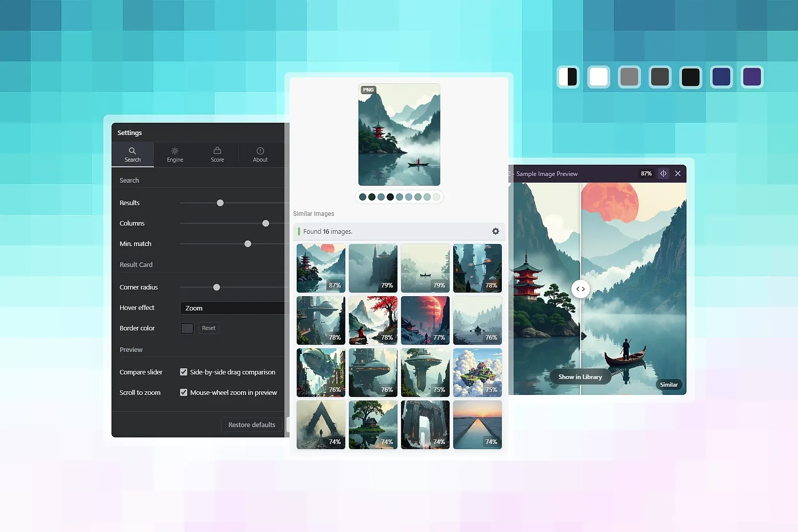Switch to the Engine tab
The image size is (798, 532).
(174, 154)
